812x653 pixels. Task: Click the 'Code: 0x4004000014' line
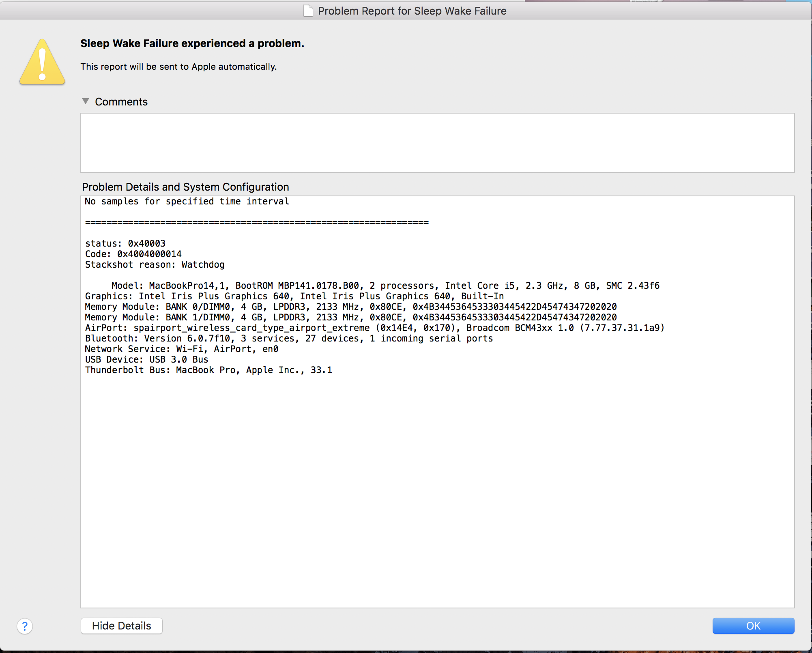click(133, 254)
